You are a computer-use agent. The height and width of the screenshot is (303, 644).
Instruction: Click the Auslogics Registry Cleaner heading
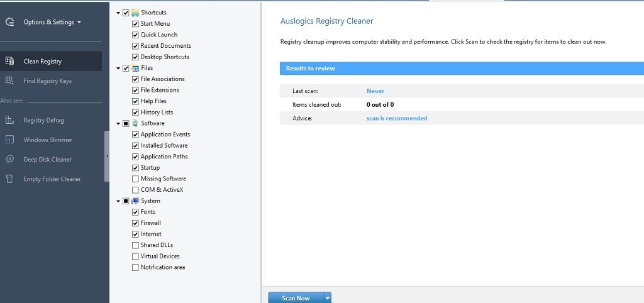[326, 21]
